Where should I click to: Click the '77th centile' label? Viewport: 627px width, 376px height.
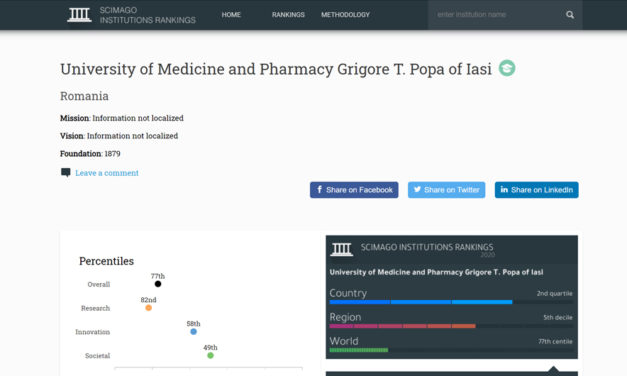555,341
